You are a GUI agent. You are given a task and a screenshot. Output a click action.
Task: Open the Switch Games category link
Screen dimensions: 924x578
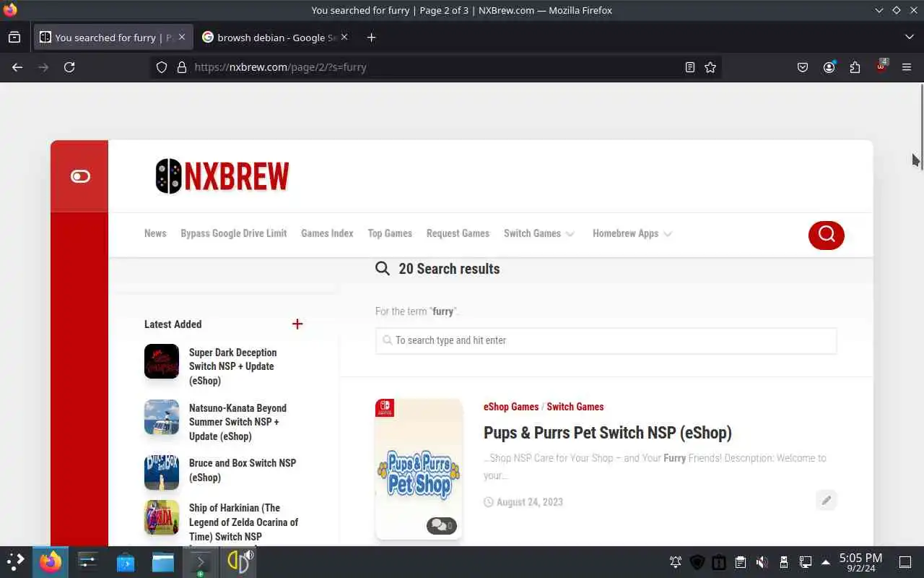(x=575, y=407)
